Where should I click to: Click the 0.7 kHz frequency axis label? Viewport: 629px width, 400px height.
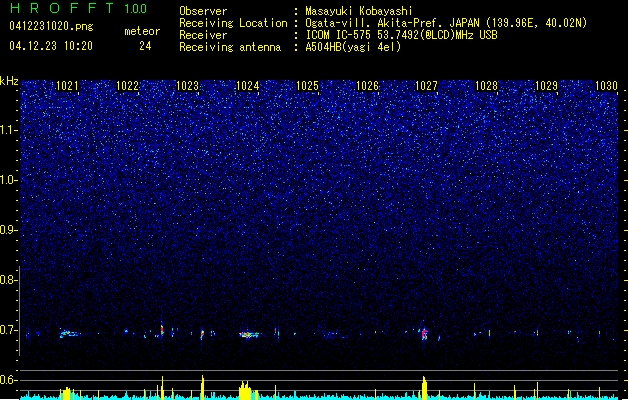click(x=8, y=330)
